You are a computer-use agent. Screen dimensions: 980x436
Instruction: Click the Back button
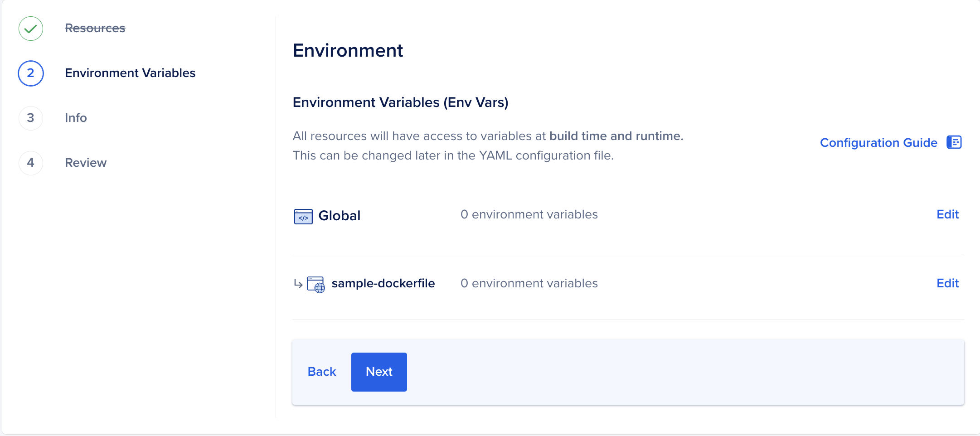click(321, 372)
